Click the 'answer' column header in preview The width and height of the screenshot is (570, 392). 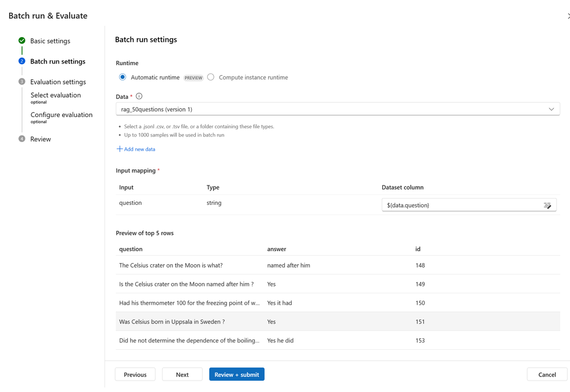pyautogui.click(x=277, y=249)
